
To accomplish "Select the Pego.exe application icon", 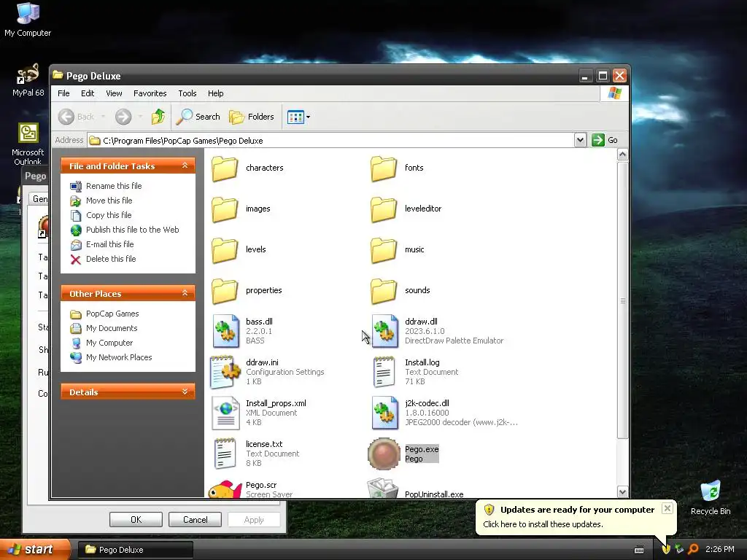I will tap(384, 454).
